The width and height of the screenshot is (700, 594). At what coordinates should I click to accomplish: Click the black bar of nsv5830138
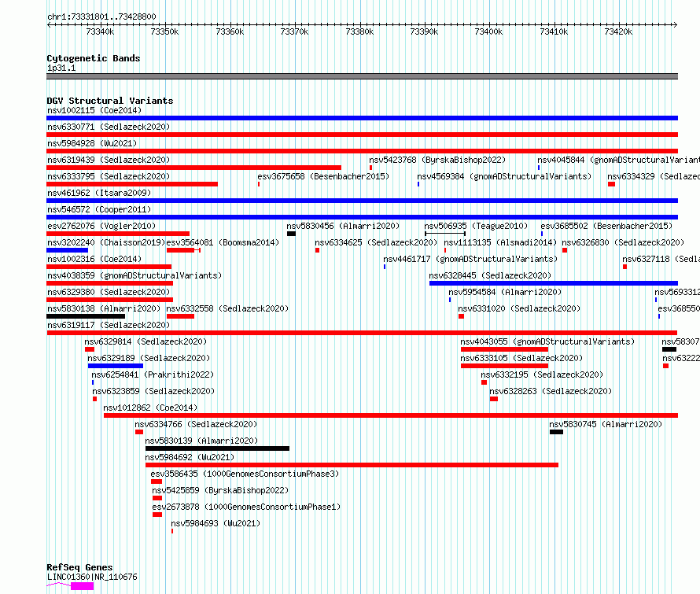pyautogui.click(x=86, y=316)
